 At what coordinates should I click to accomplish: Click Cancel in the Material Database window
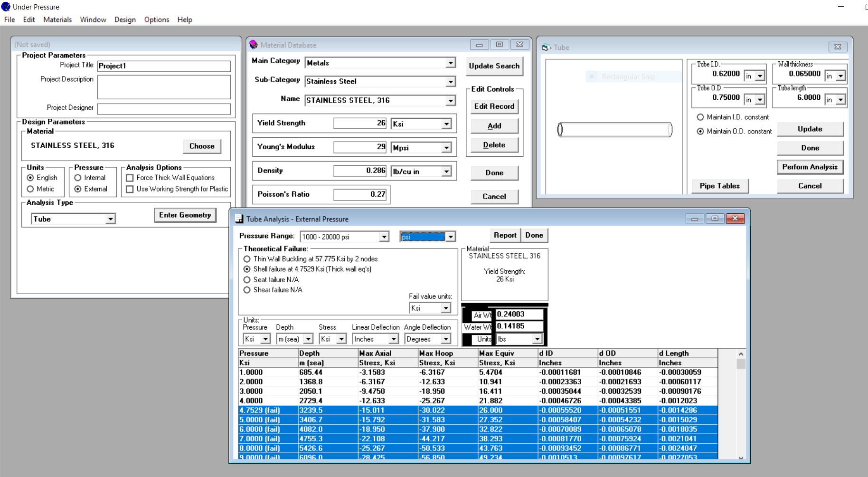point(494,197)
